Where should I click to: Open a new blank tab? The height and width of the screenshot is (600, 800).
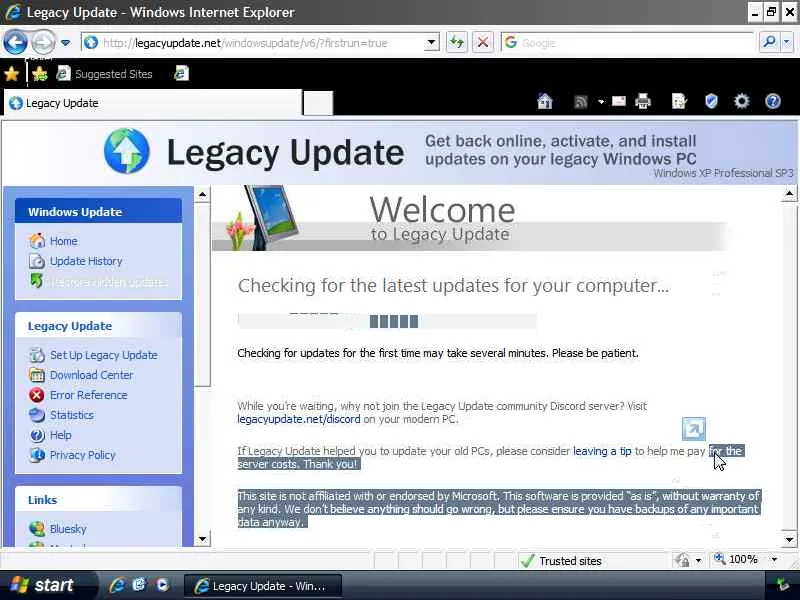318,103
